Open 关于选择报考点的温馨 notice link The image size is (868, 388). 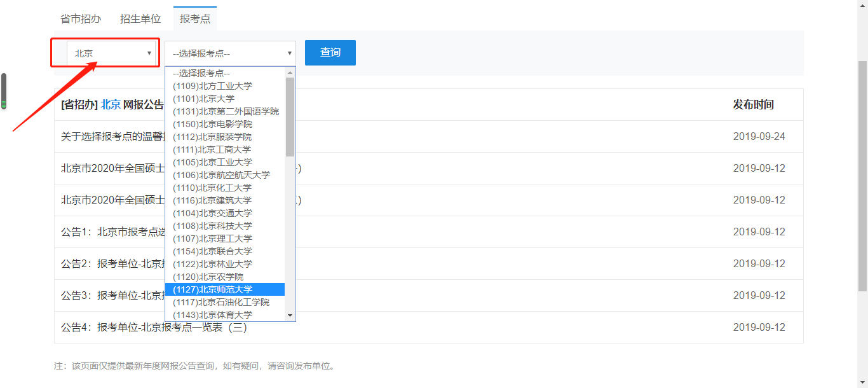[112, 137]
